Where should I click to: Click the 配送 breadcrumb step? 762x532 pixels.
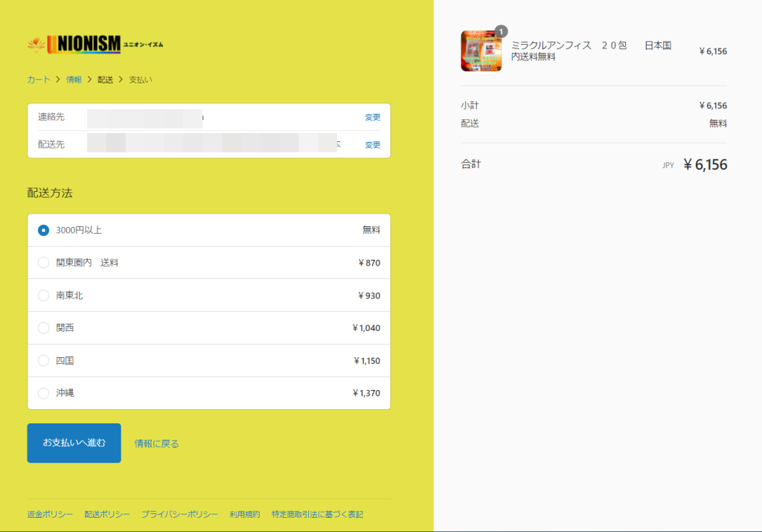[105, 80]
